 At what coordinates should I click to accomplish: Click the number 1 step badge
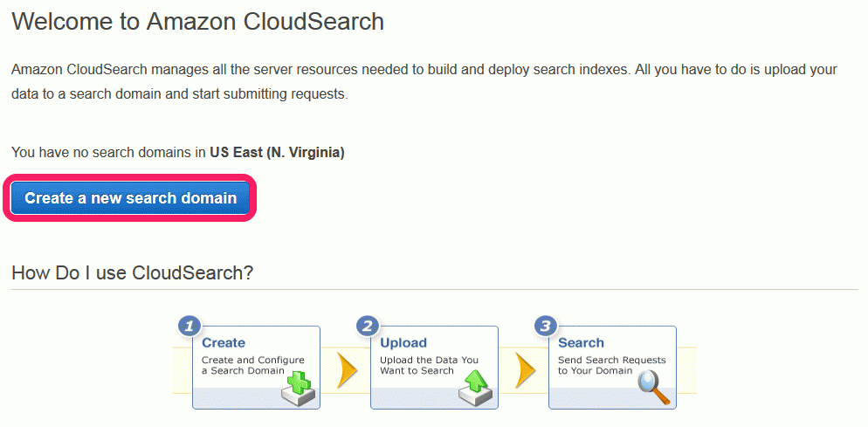(x=189, y=327)
